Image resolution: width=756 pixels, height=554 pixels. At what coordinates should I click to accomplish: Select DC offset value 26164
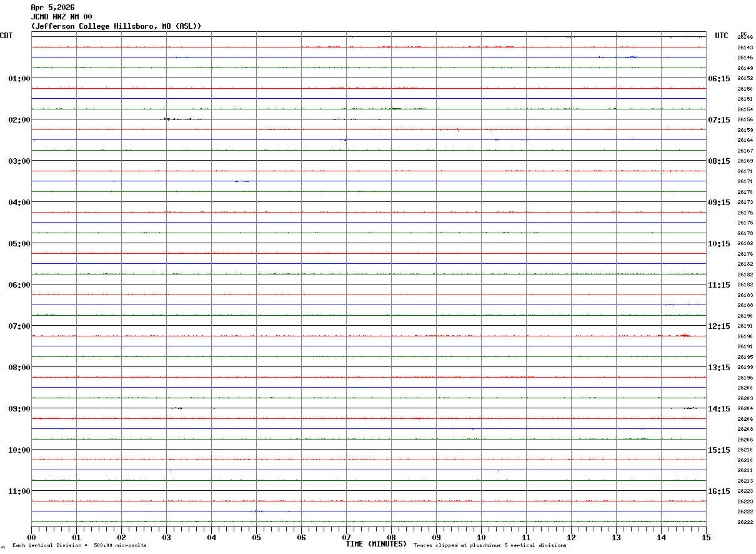745,140
